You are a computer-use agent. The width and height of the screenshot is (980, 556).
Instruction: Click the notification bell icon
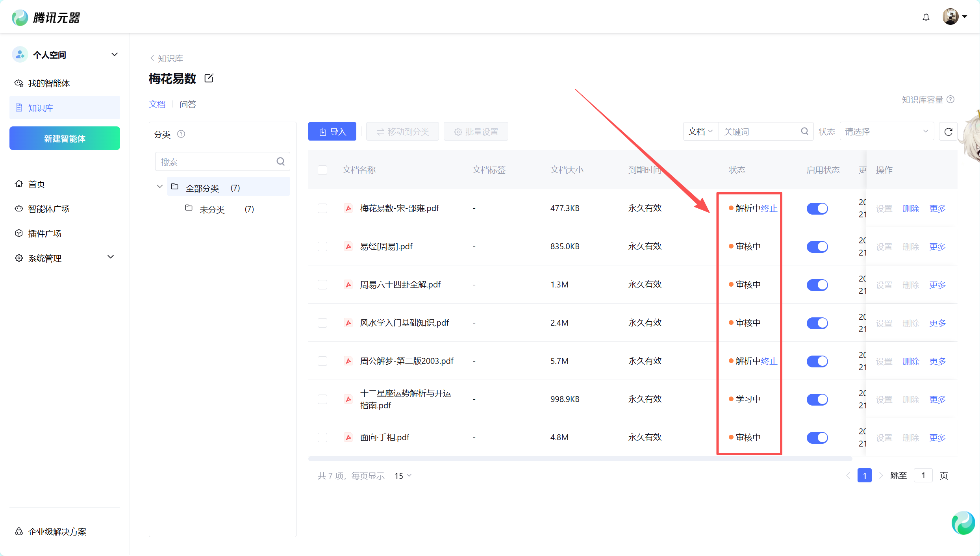[926, 17]
